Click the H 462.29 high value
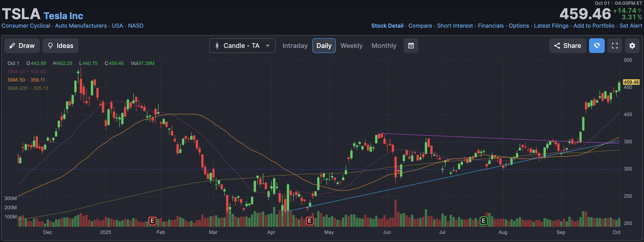This screenshot has height=242, width=644. click(63, 63)
